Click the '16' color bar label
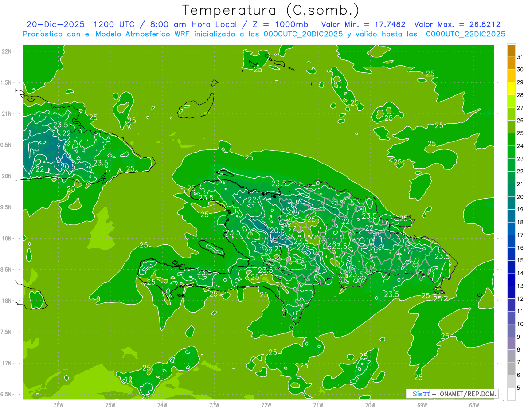This screenshot has height=411, width=532. pos(520,248)
